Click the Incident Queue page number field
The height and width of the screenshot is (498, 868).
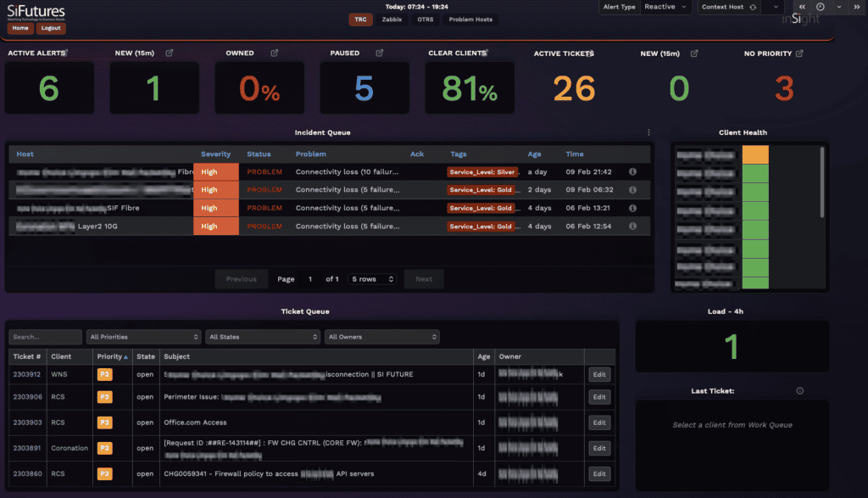pyautogui.click(x=310, y=279)
